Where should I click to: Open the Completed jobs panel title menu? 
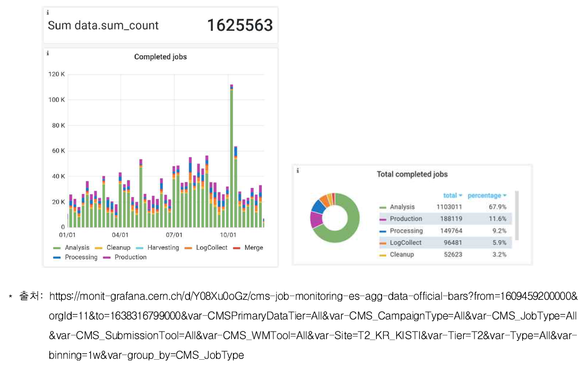pos(160,57)
